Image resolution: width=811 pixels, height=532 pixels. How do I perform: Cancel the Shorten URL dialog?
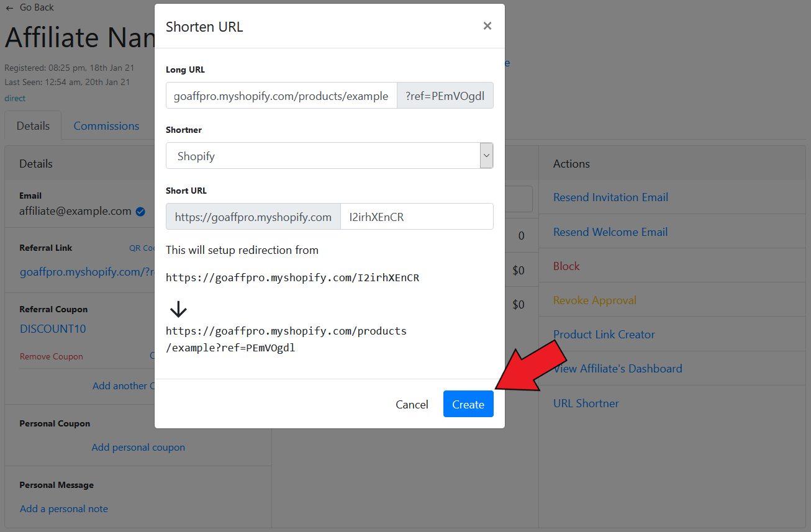[412, 404]
